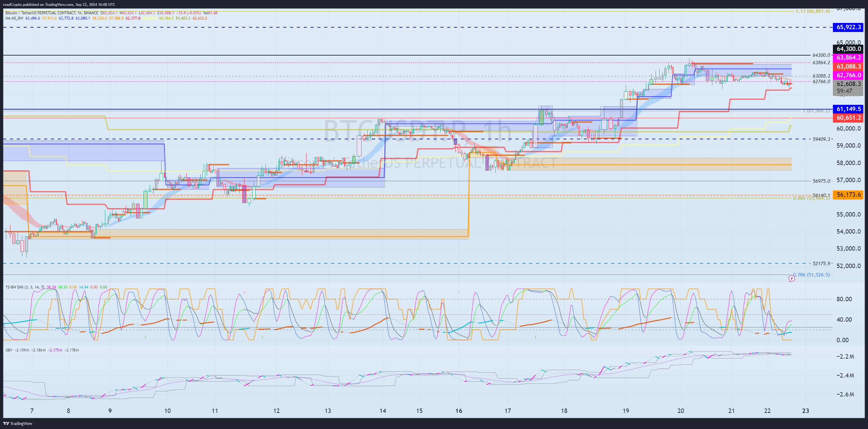Select the HA-MS_BW indicator label
The image size is (868, 429).
pyautogui.click(x=15, y=18)
